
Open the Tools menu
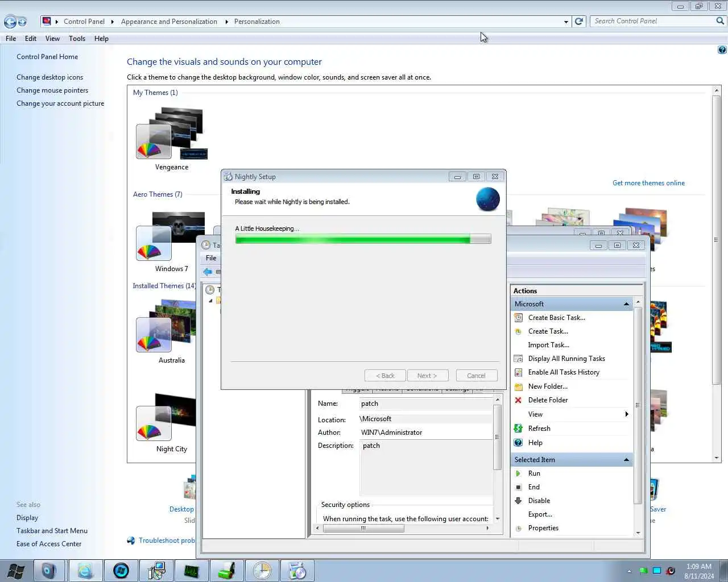pos(77,39)
